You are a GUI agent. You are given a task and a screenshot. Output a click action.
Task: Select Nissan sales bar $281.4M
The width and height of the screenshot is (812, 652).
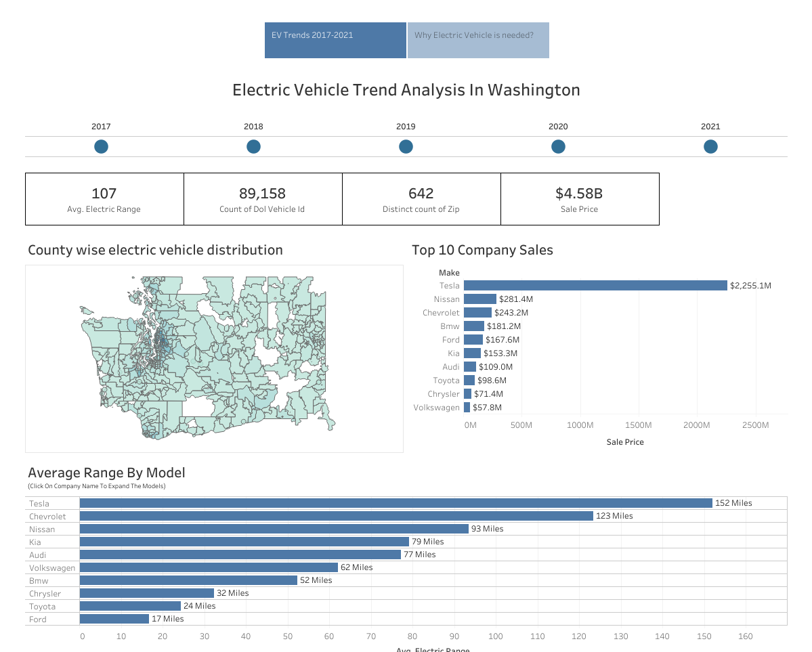tap(480, 299)
